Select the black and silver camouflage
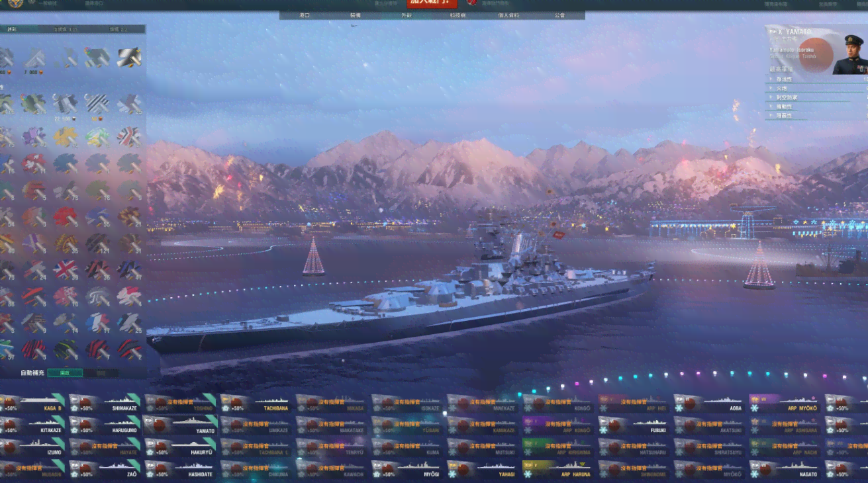Viewport: 868px width, 483px height. coord(129,57)
